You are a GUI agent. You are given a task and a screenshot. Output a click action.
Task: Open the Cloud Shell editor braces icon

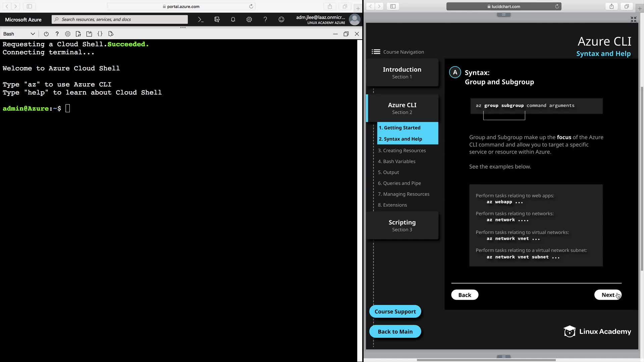pos(100,34)
